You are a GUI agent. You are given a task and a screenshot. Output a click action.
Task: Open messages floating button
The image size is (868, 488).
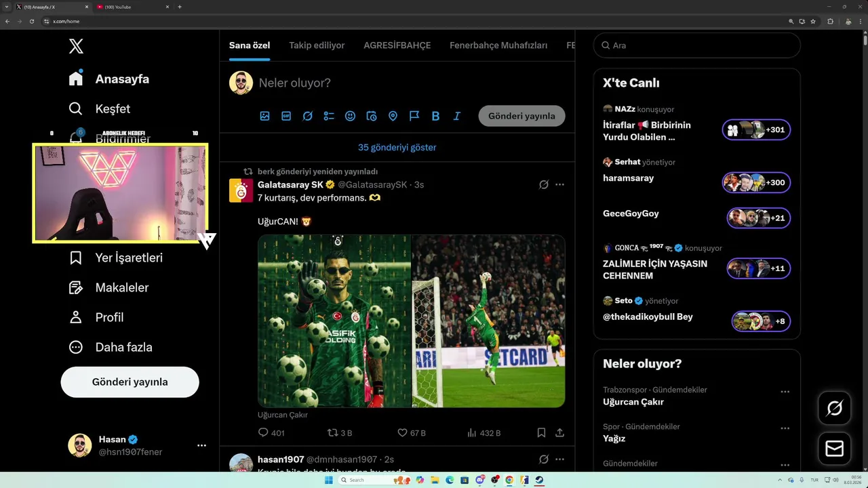pos(834,449)
